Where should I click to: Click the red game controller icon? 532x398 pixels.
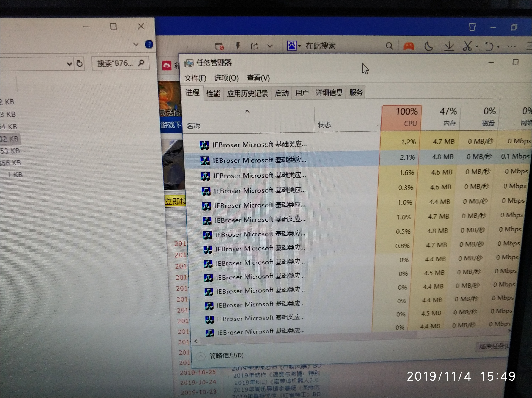[409, 46]
